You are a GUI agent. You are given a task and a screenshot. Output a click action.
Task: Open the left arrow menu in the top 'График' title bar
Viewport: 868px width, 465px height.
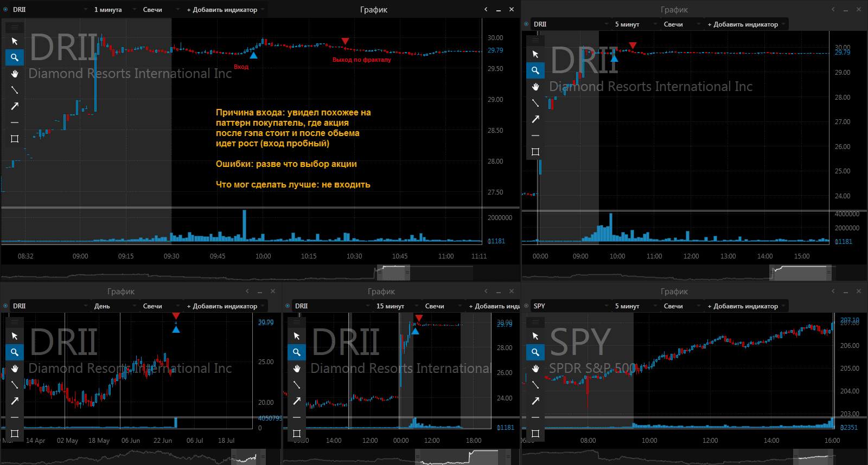(x=486, y=9)
